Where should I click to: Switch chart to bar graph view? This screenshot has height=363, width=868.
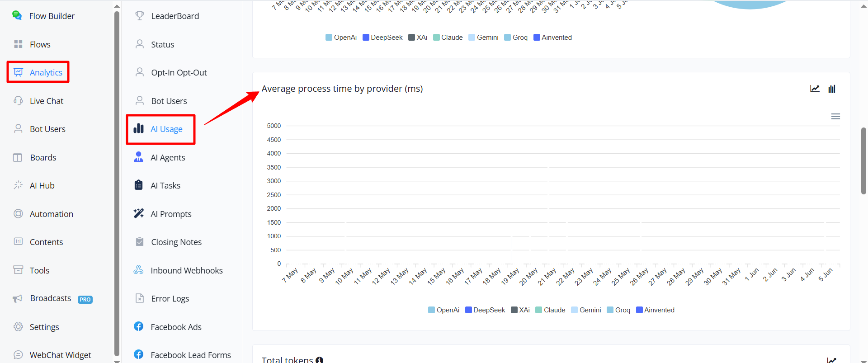(832, 89)
